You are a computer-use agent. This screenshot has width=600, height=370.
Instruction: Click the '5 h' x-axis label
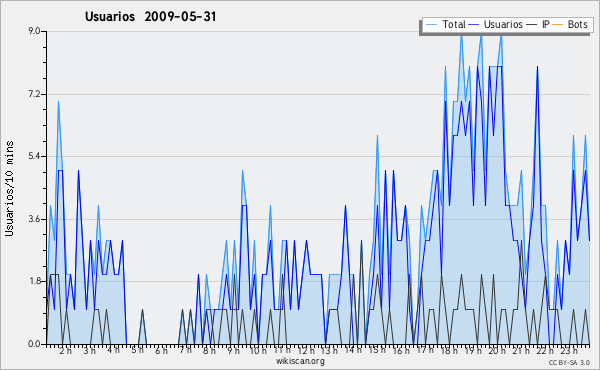click(137, 350)
